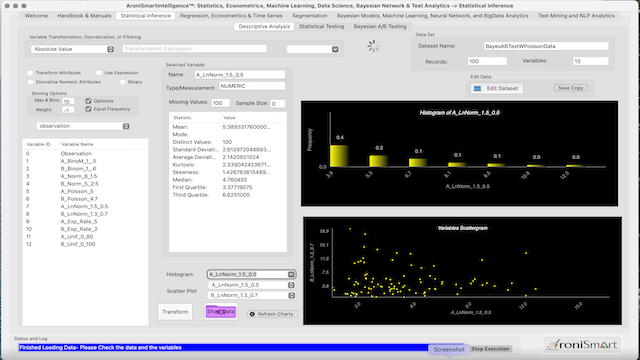Open Text Mining and NLP Analytics tab

point(576,16)
